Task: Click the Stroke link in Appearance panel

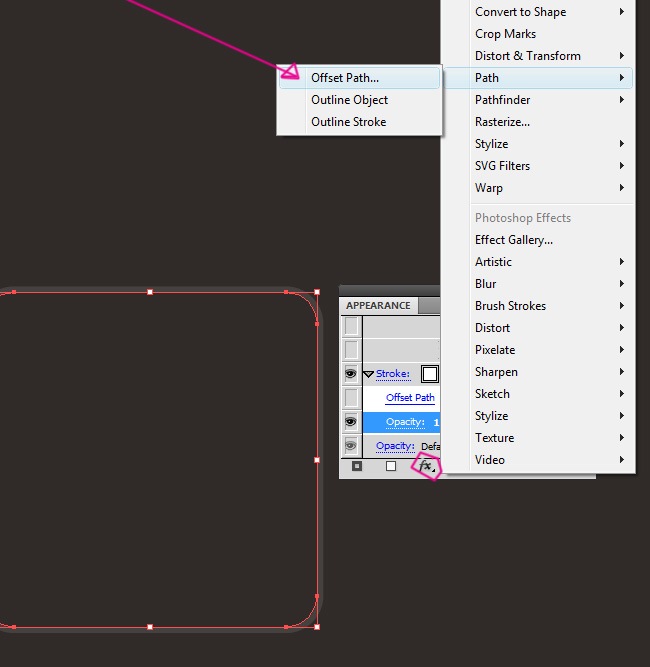Action: 393,374
